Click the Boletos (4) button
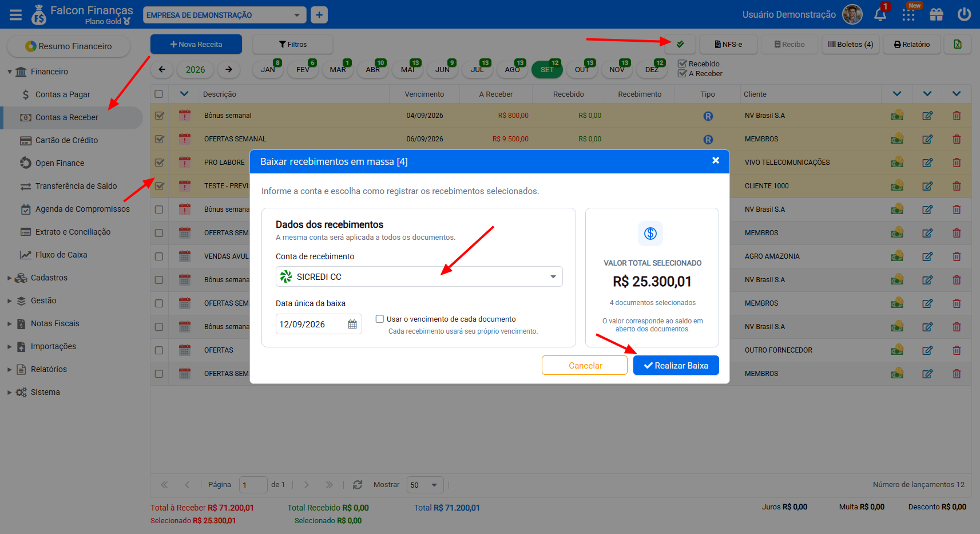This screenshot has width=980, height=534. point(850,44)
